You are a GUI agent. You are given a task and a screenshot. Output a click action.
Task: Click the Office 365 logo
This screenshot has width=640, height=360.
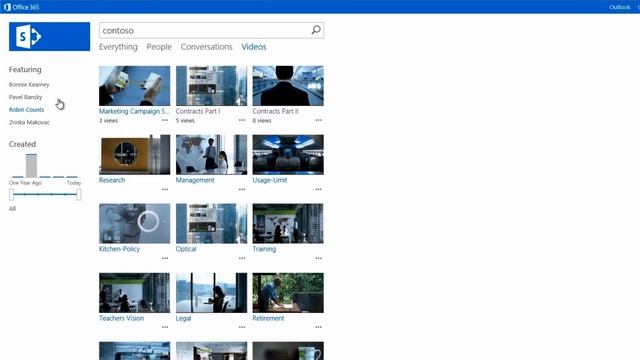(21, 7)
